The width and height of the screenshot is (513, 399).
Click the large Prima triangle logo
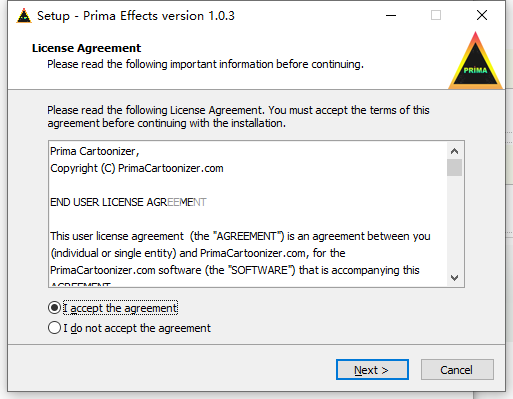(475, 61)
